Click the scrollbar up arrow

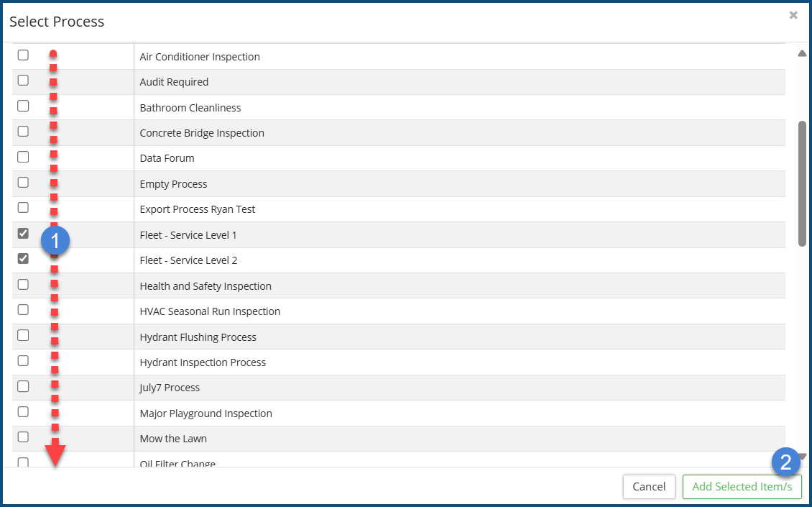coord(802,53)
